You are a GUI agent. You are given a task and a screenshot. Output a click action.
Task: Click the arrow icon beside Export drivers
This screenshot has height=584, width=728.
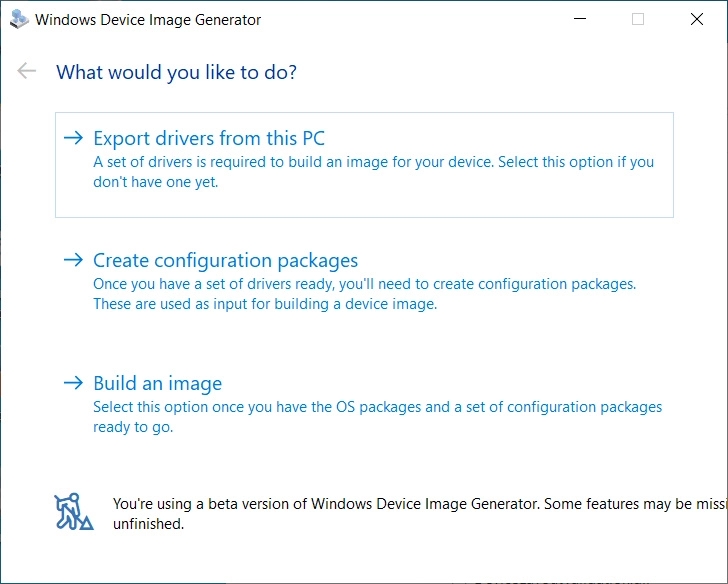[72, 138]
